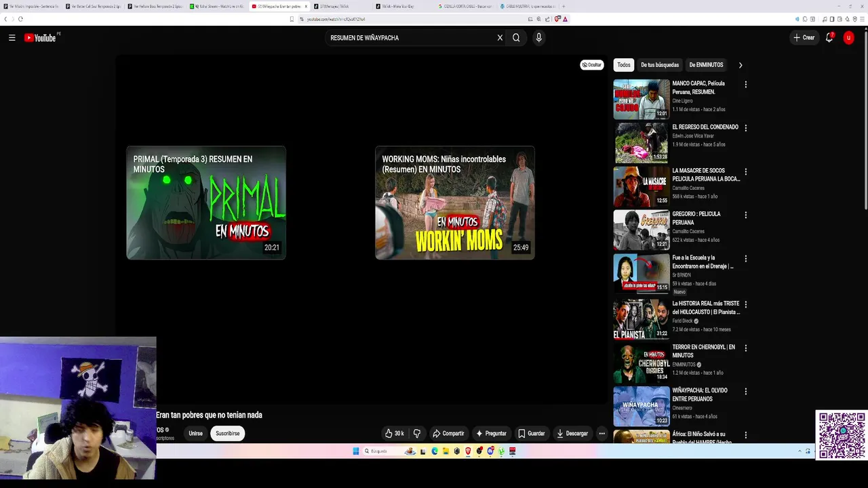Screen dimensions: 868x488
Task: Show next filter chips with the arrow
Action: tap(740, 65)
